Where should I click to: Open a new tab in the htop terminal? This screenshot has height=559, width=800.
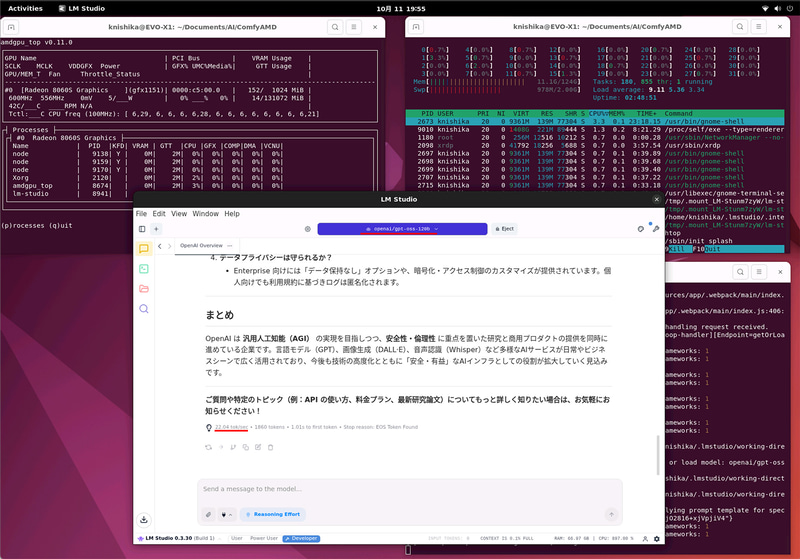click(416, 27)
